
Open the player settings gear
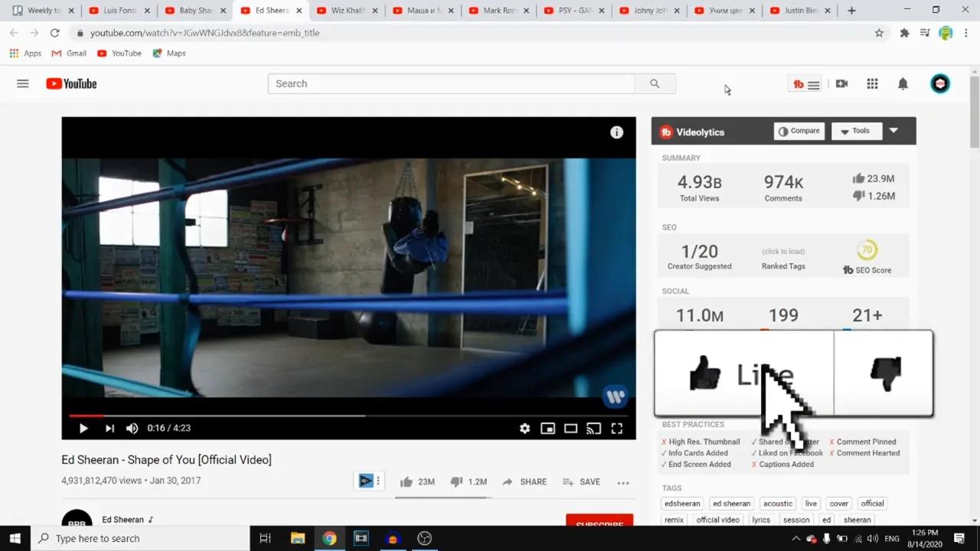point(524,429)
